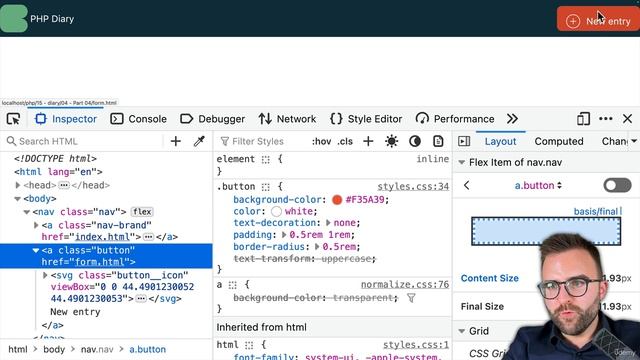640x360 pixels.
Task: Go back to the flex container
Action: [x=467, y=185]
